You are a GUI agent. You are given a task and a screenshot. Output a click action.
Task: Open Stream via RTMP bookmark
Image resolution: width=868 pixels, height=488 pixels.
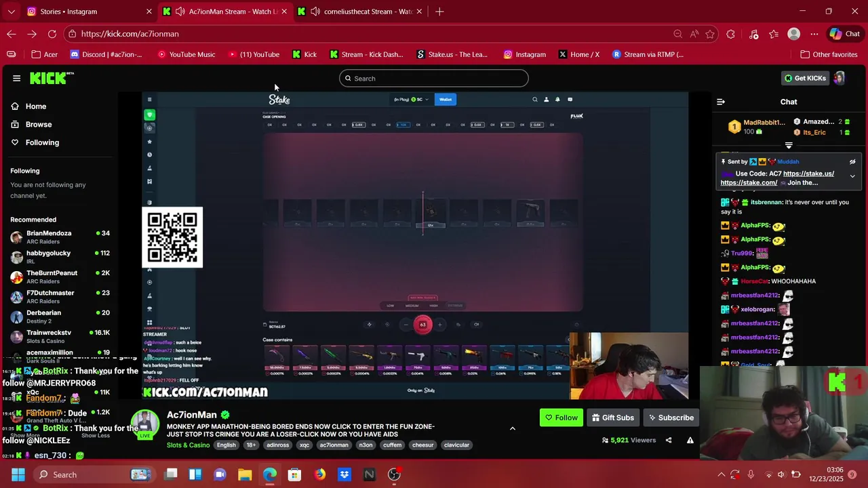click(x=648, y=54)
